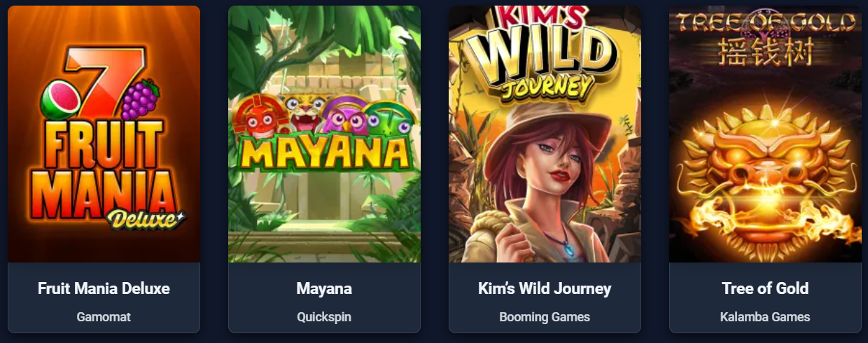Screen dimensions: 868x343
Task: Open the Kim's Wild Journey artwork
Action: [x=545, y=134]
